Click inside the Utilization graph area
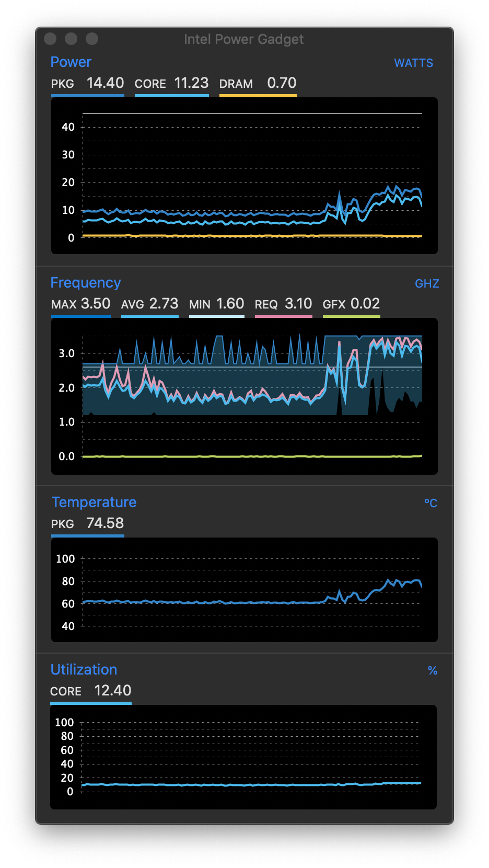 (243, 757)
